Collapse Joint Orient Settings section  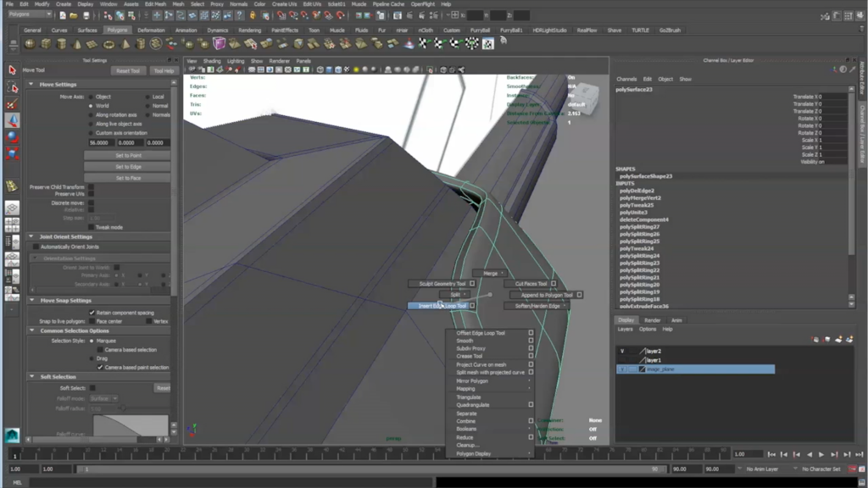31,237
